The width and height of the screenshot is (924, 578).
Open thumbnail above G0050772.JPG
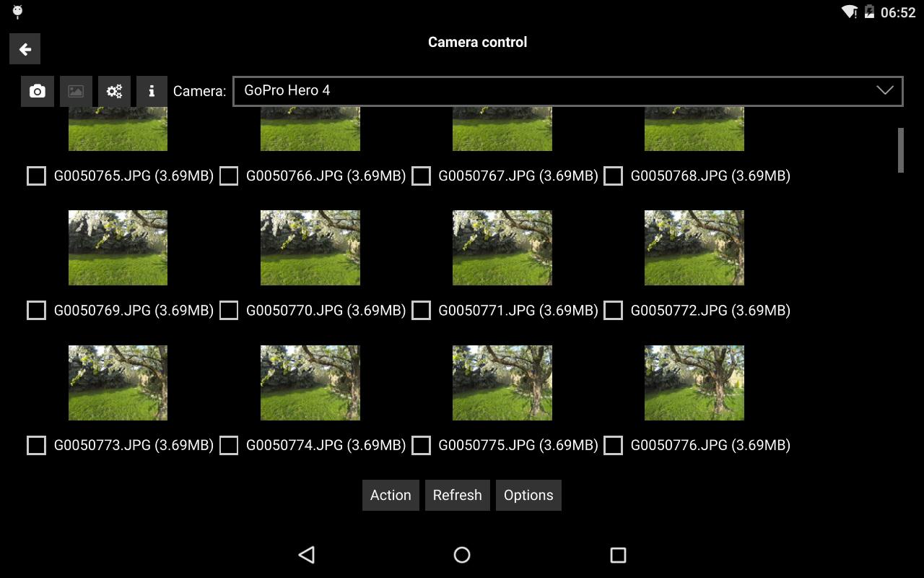click(x=694, y=248)
